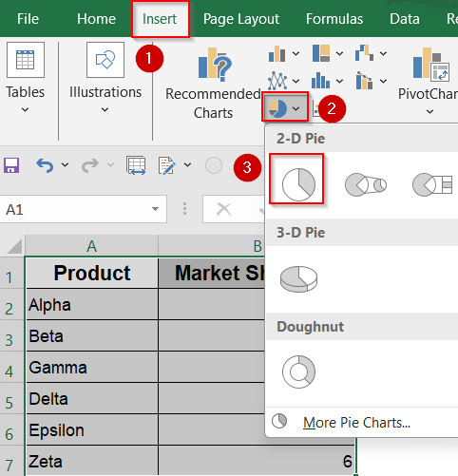This screenshot has width=458, height=476.
Task: Expand hierarchy chart dropdown arrow
Action: pos(339,53)
